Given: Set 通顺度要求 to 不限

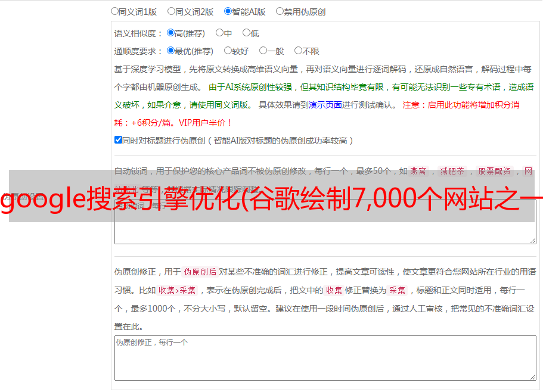Looking at the screenshot, I should pos(298,51).
